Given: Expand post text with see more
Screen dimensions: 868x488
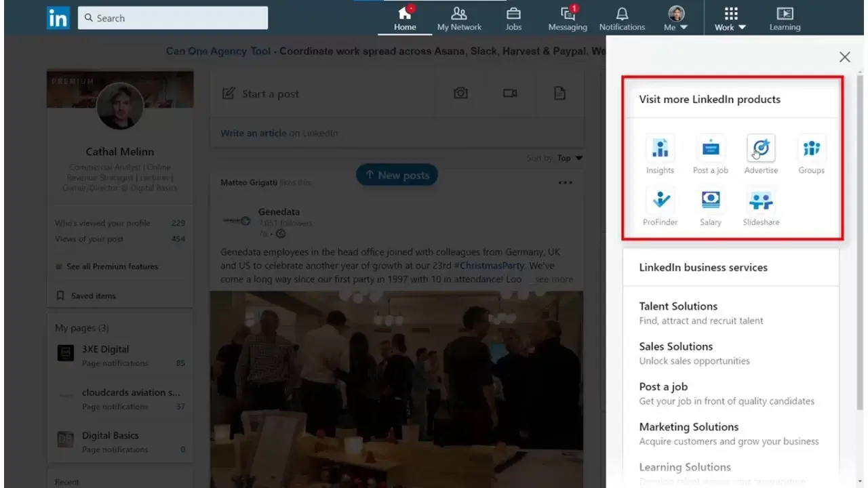Looking at the screenshot, I should [554, 279].
